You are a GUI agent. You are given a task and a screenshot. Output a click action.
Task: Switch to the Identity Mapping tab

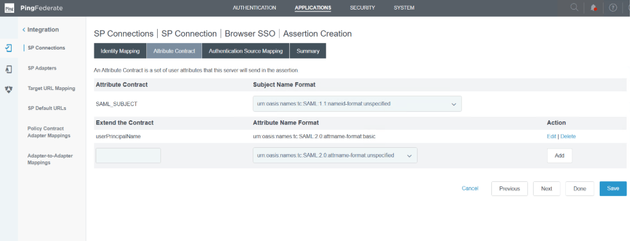(x=120, y=51)
